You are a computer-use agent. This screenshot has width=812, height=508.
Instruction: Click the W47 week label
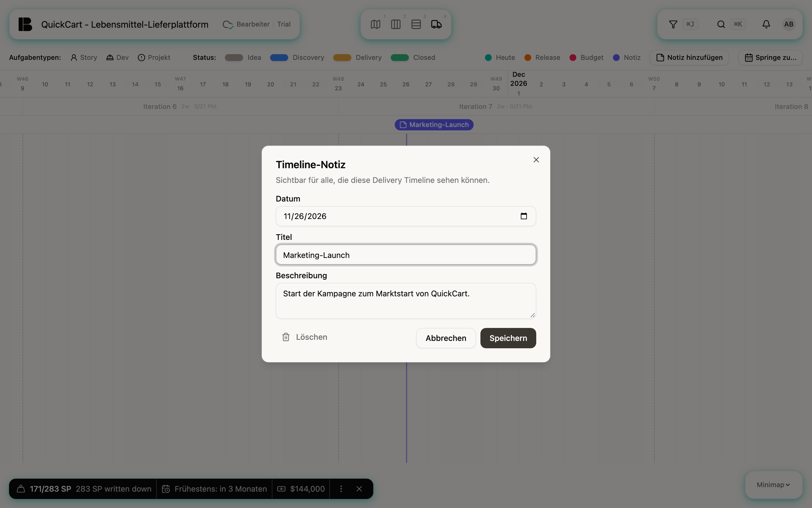(x=180, y=79)
